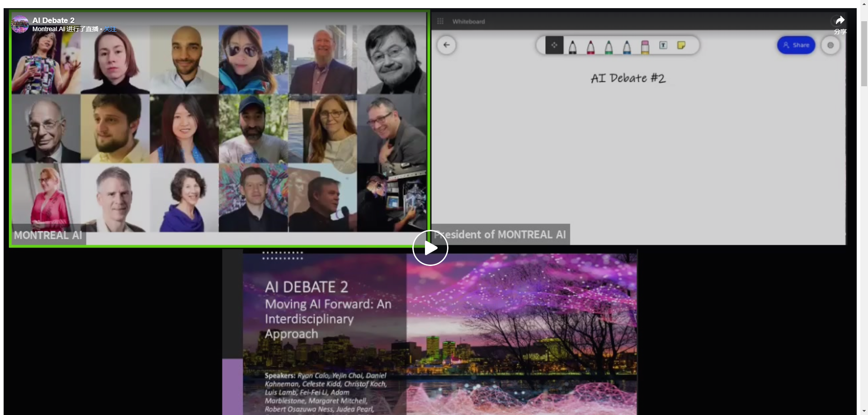868x415 pixels.
Task: Follow Montreal.AI via the 关注 link
Action: (x=110, y=29)
